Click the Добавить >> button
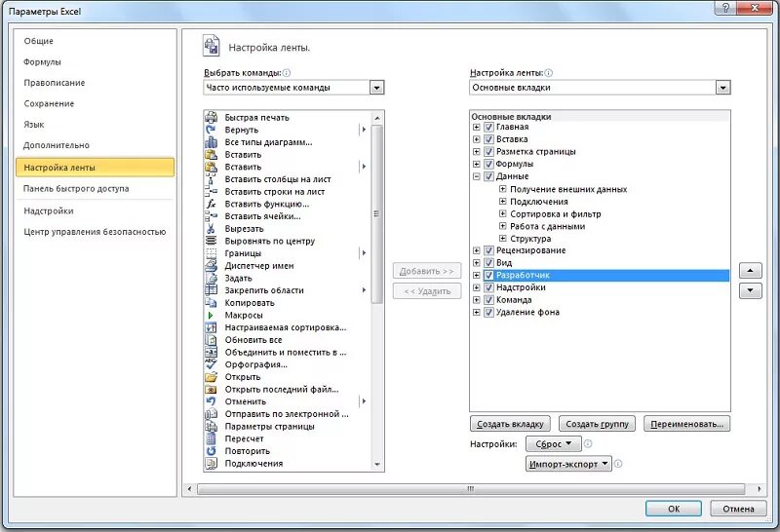The height and width of the screenshot is (532, 780). [427, 271]
